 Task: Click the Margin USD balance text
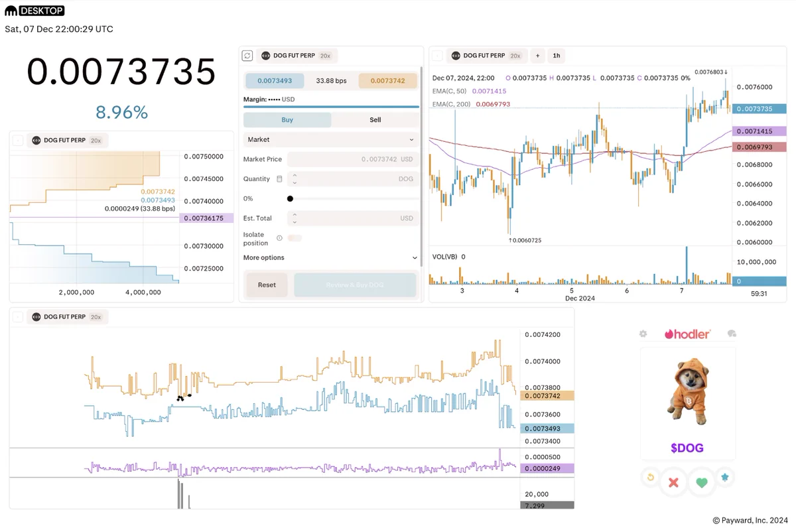coord(269,100)
